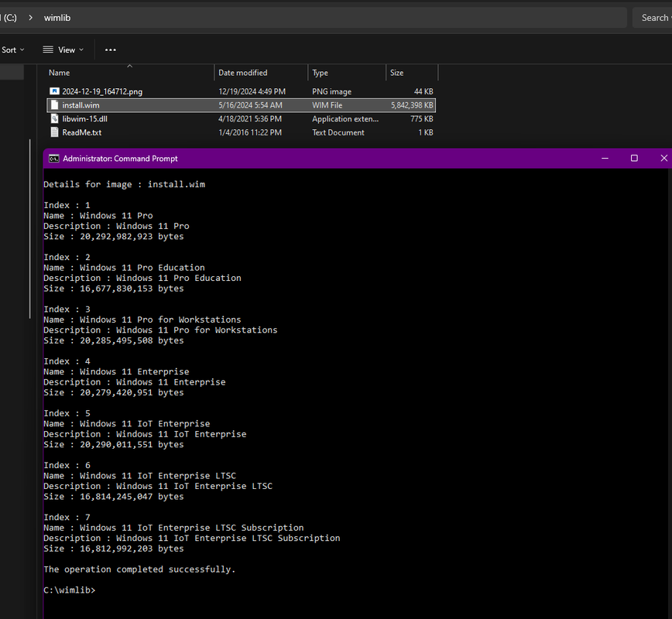Minimize the Command Prompt window

[x=605, y=159]
